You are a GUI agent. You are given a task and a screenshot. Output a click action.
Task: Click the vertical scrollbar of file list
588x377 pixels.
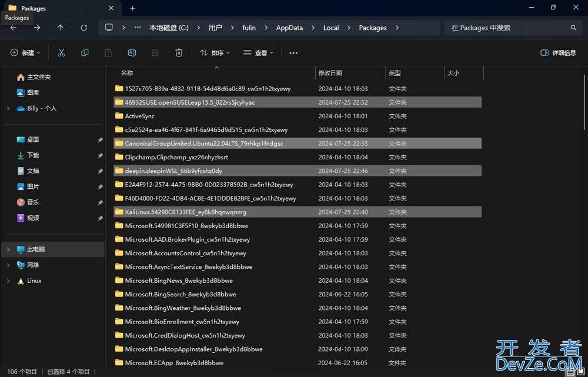[x=584, y=102]
